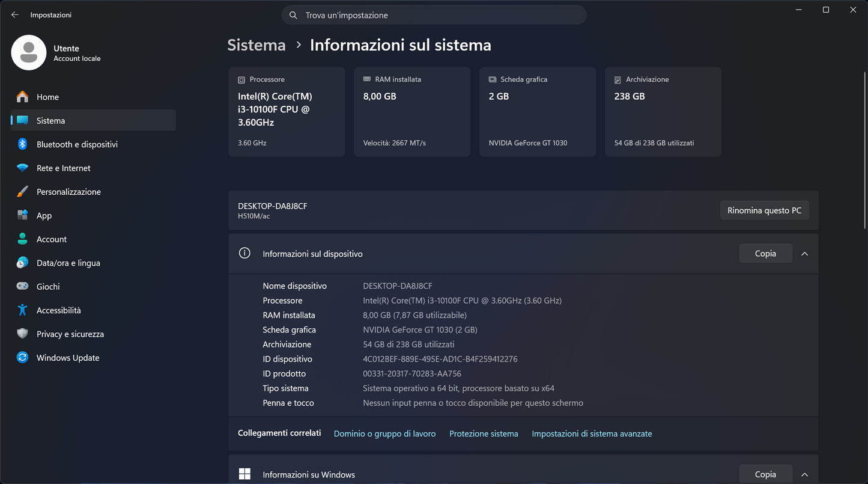Focus the Trova un'impostazione search field
868x484 pixels.
[434, 15]
